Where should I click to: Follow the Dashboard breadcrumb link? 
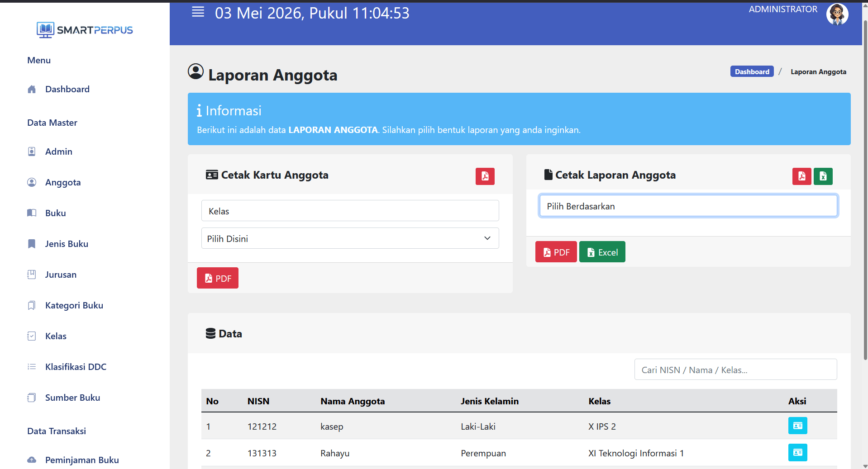point(752,71)
